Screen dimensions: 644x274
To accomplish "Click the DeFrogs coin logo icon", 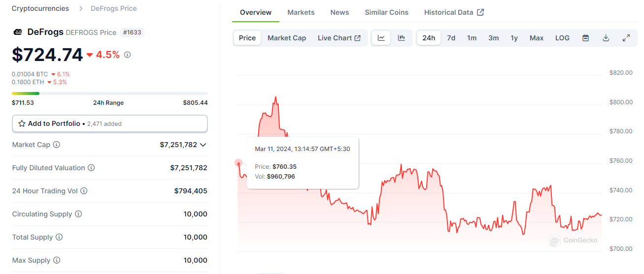I will click(18, 32).
